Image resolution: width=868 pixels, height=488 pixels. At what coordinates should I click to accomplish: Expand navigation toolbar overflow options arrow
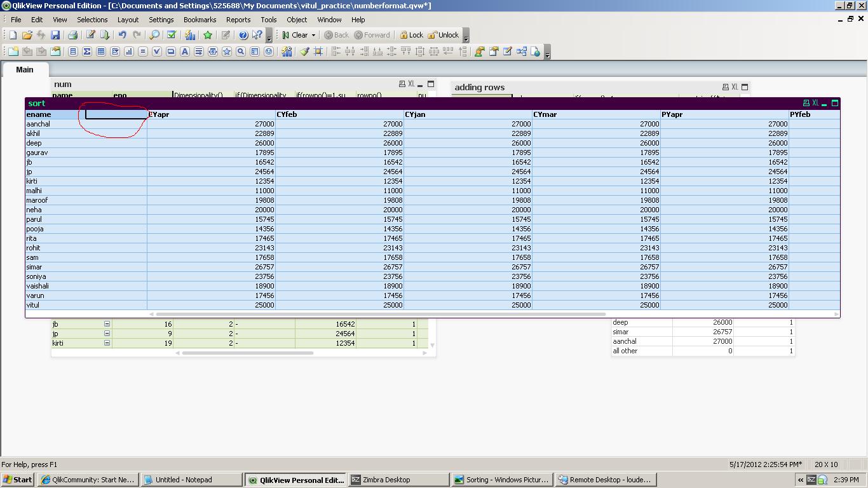click(x=466, y=38)
